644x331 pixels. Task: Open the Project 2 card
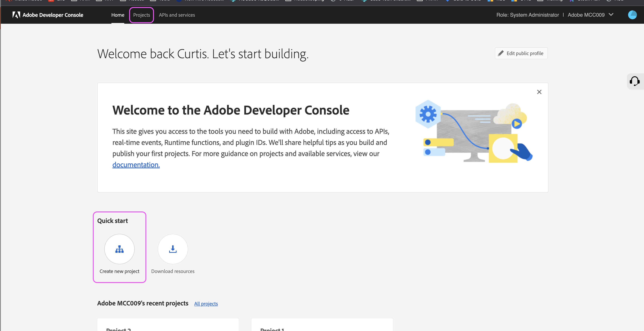pyautogui.click(x=168, y=325)
